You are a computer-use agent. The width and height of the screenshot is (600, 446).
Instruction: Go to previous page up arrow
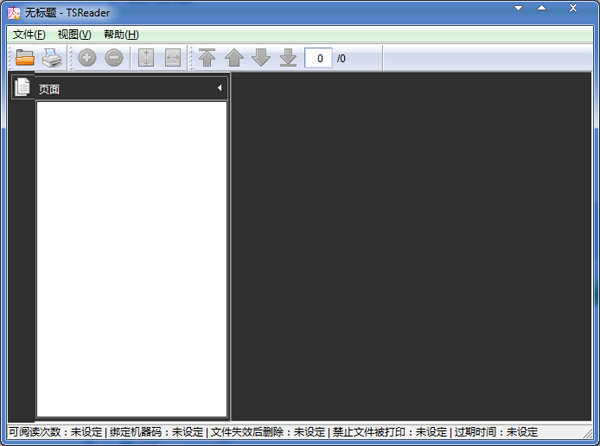[x=234, y=58]
